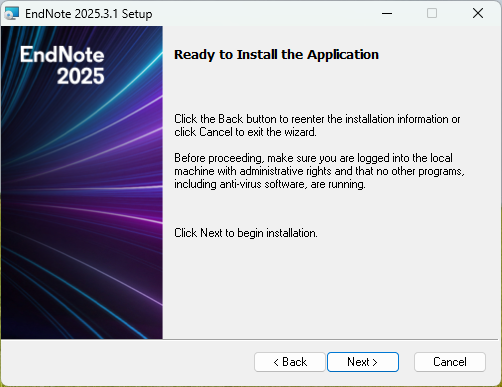Cancel the EndNote setup wizard
The image size is (502, 387).
tap(450, 362)
